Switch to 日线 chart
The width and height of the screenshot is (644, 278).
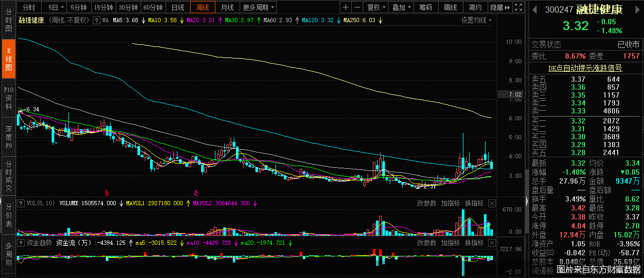178,7
